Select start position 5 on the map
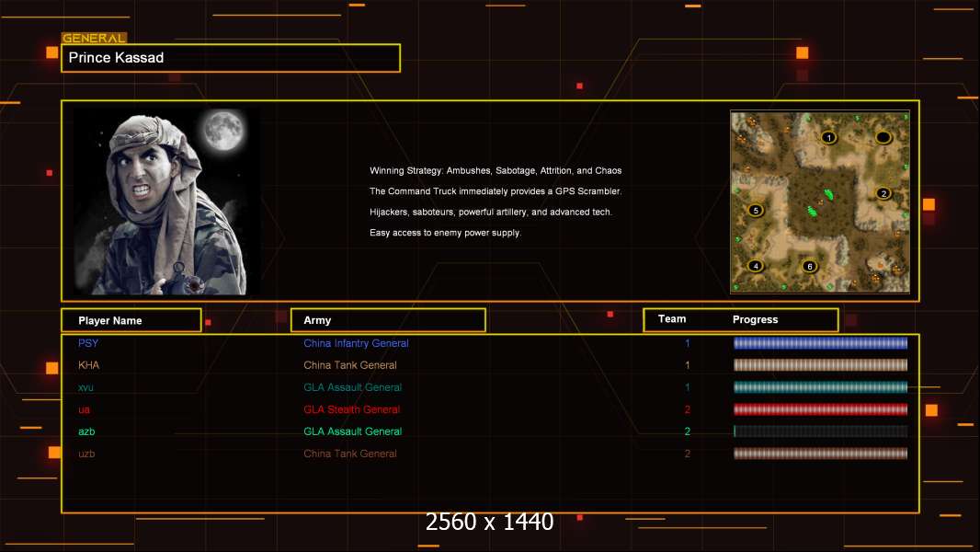The width and height of the screenshot is (980, 552). click(756, 210)
